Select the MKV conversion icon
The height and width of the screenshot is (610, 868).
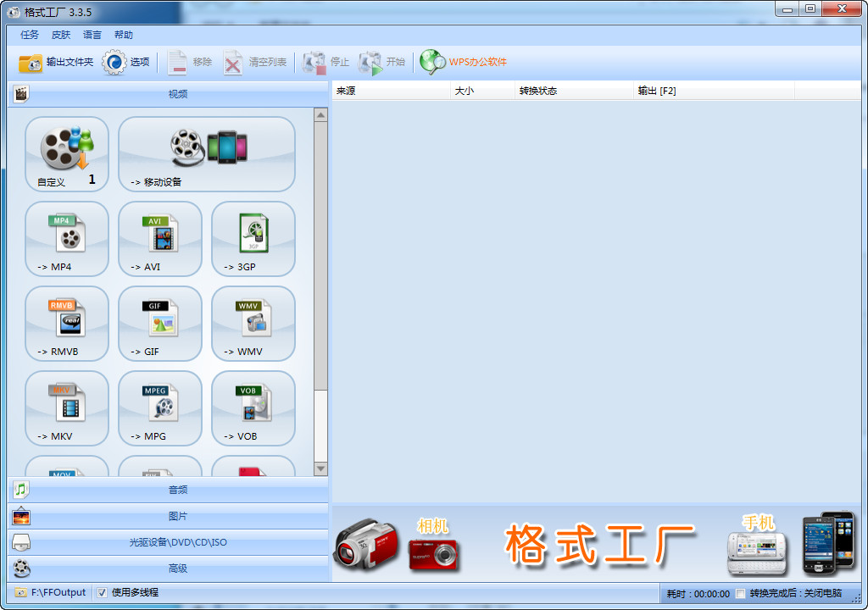[67, 408]
